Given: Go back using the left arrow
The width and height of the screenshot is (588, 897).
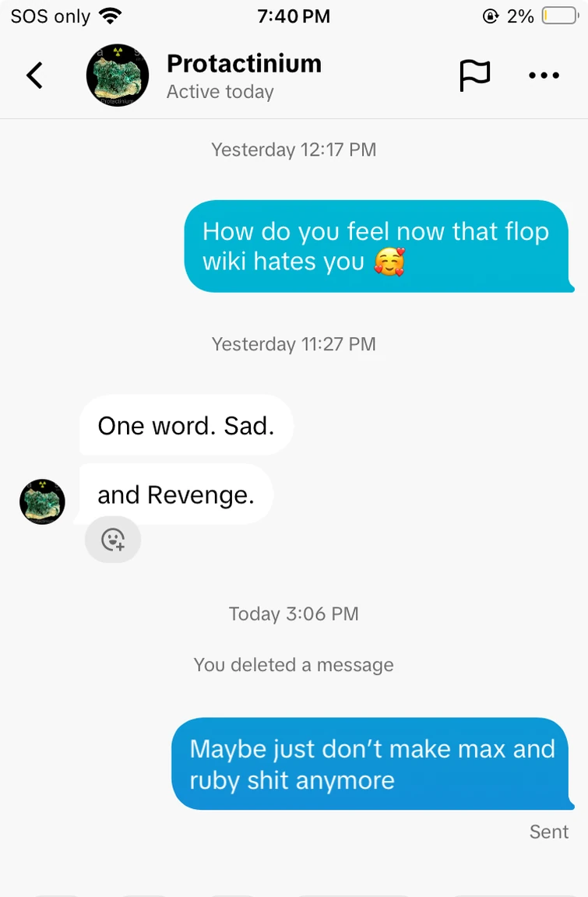Looking at the screenshot, I should point(35,75).
